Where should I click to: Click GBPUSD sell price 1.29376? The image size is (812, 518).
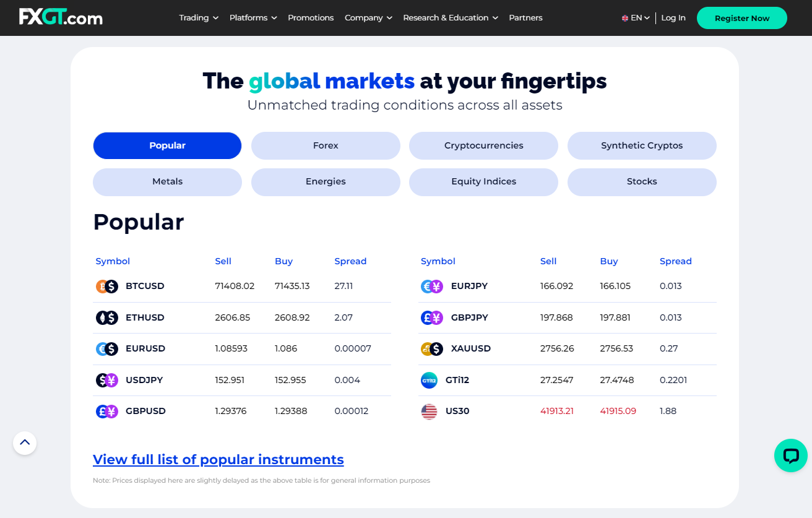tap(231, 411)
